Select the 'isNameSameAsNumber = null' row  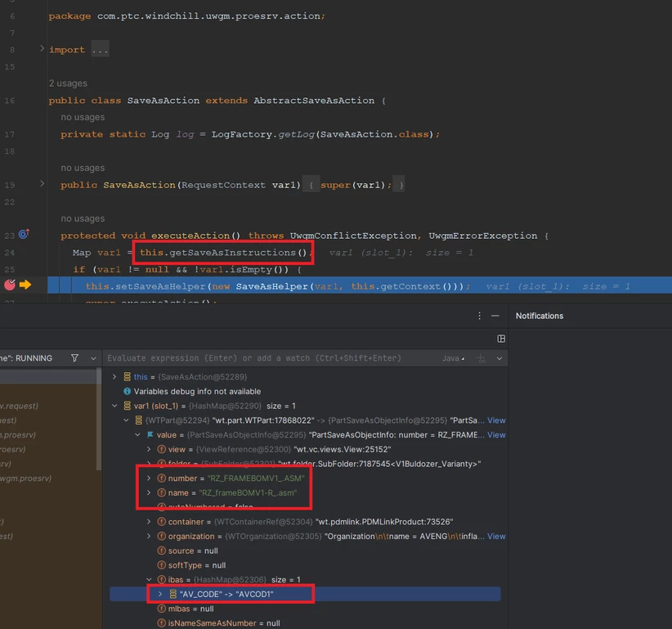click(x=305, y=623)
